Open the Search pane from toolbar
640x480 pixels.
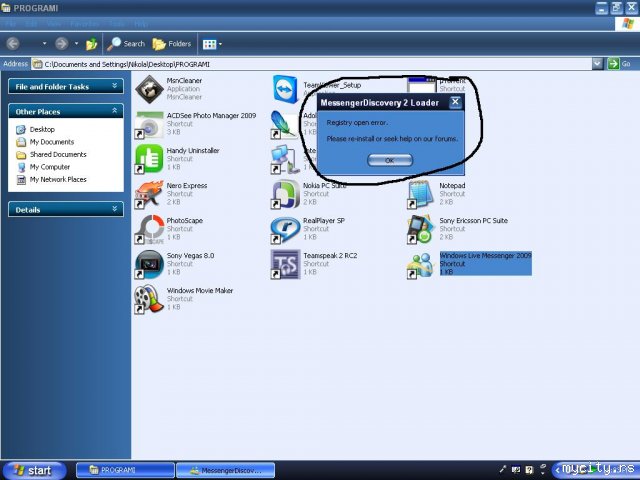pos(126,44)
